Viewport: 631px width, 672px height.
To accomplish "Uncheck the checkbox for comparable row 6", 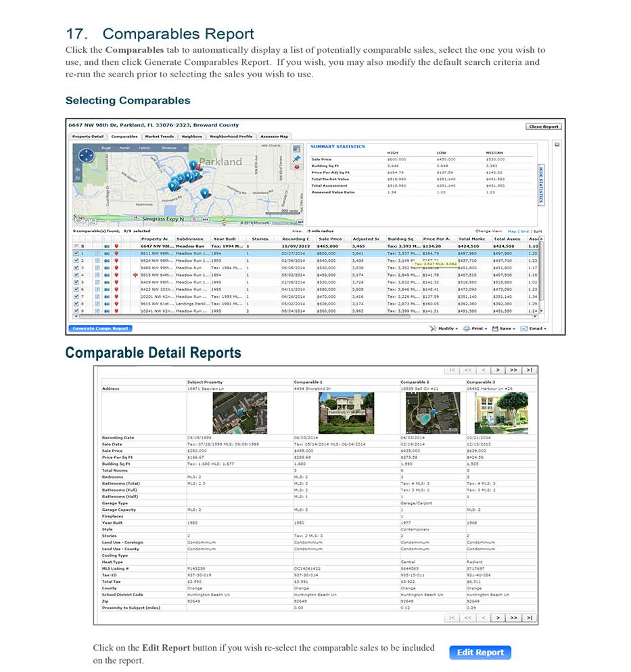I will [76, 289].
